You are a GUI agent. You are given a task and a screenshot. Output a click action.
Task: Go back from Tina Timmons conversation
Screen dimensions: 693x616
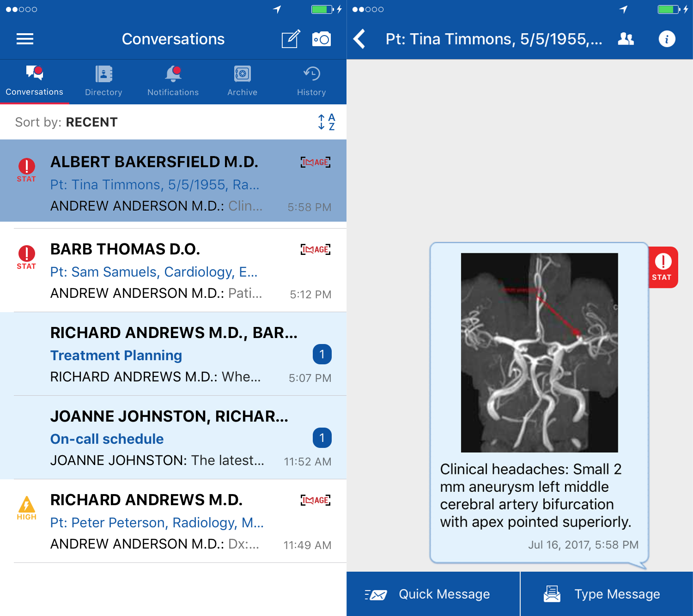pyautogui.click(x=359, y=39)
